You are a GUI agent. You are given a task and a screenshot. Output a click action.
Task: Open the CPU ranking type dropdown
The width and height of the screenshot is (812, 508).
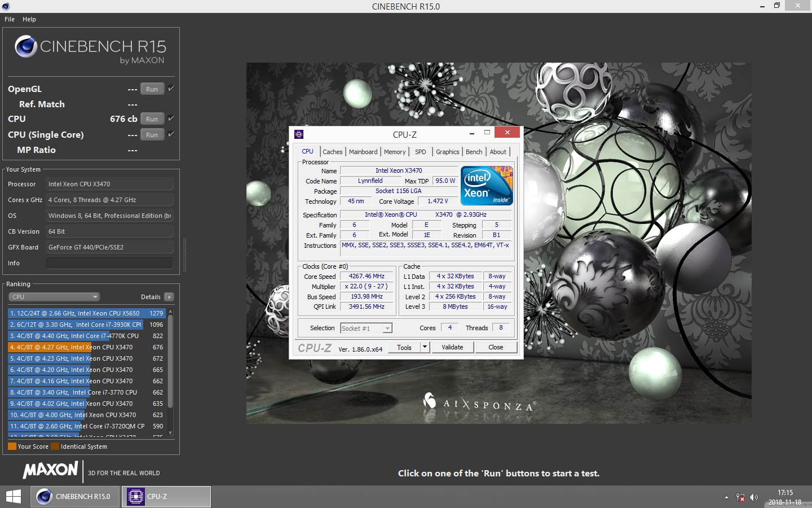click(x=54, y=297)
